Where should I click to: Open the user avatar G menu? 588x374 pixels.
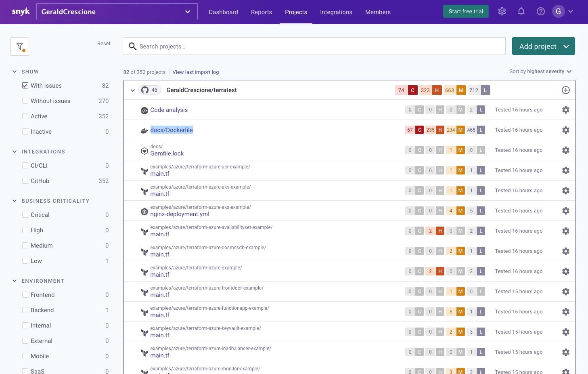point(559,12)
